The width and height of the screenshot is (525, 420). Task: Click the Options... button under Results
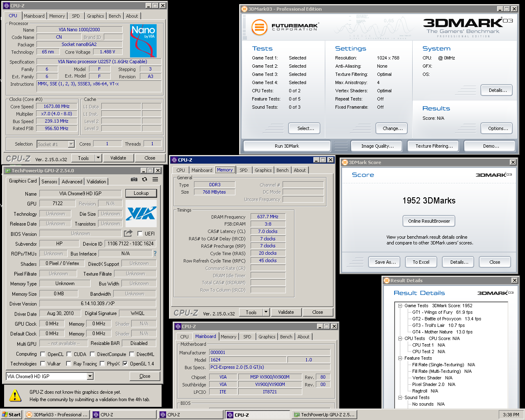pyautogui.click(x=498, y=128)
